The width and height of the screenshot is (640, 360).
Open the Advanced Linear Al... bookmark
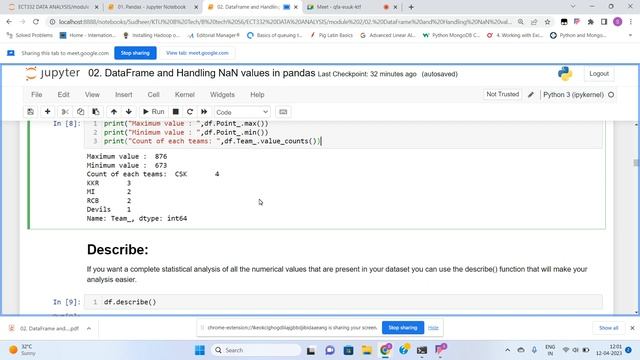(x=388, y=36)
